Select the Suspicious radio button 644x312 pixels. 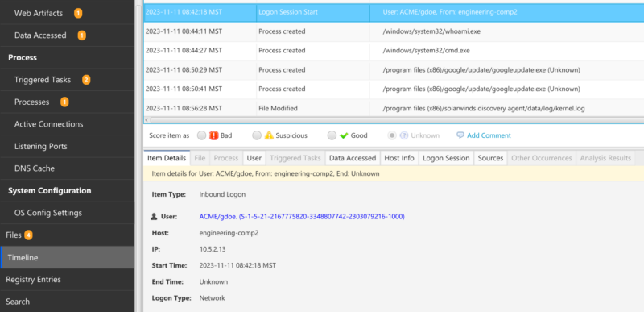257,135
